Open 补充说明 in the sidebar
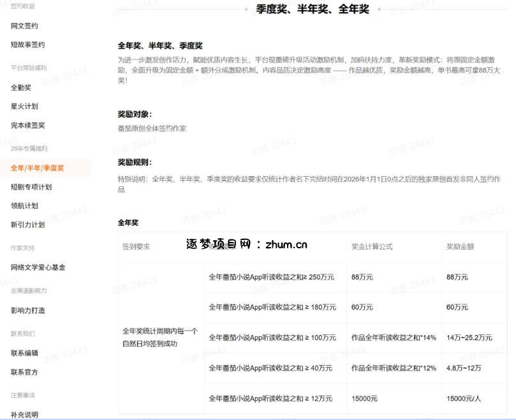The image size is (516, 420). pyautogui.click(x=24, y=415)
